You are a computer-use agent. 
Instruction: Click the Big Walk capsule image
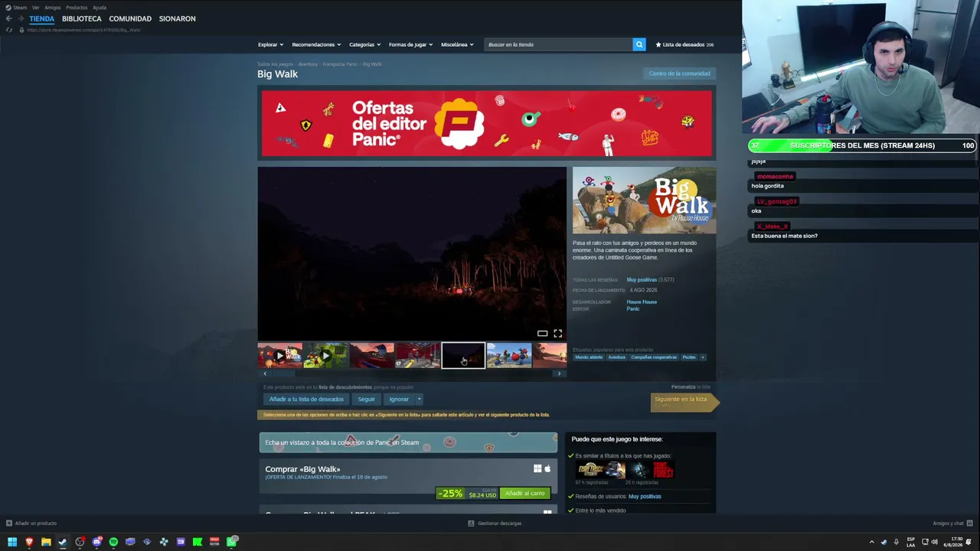pyautogui.click(x=645, y=201)
